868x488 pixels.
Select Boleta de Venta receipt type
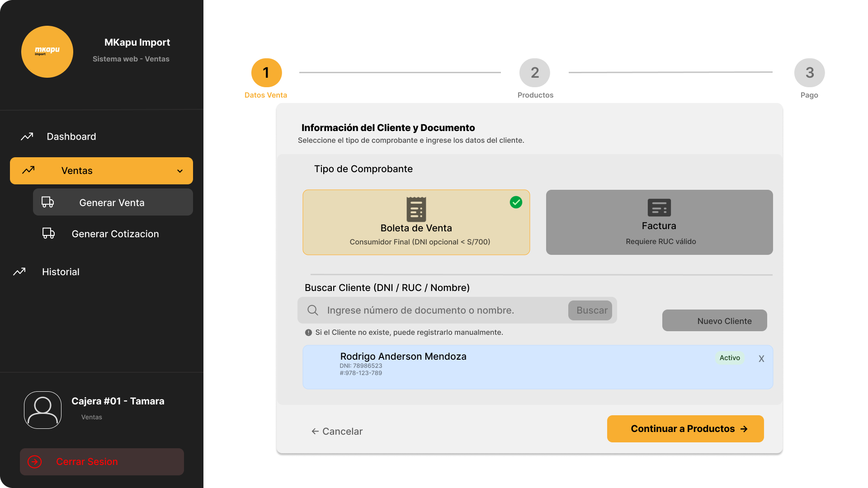pos(416,222)
